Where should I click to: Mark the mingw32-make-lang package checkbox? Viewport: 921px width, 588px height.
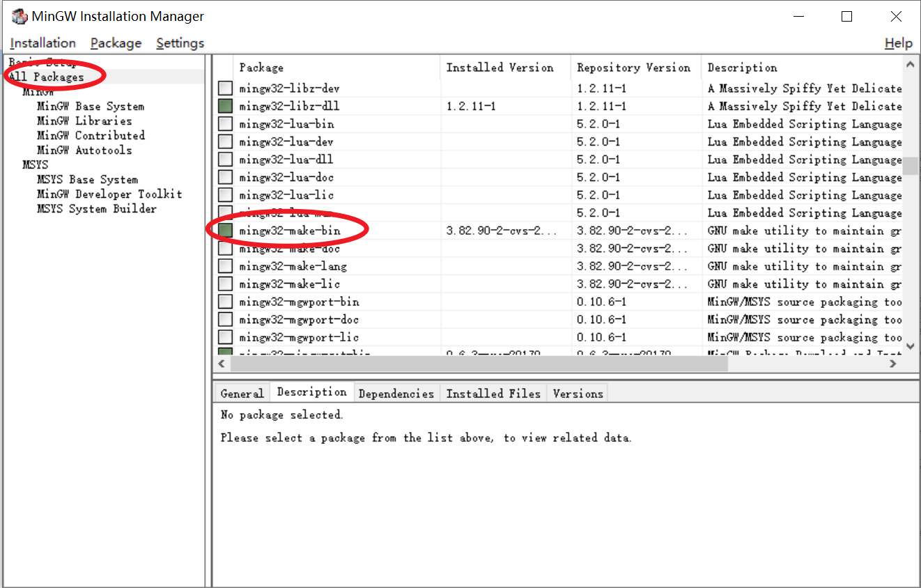tap(225, 266)
